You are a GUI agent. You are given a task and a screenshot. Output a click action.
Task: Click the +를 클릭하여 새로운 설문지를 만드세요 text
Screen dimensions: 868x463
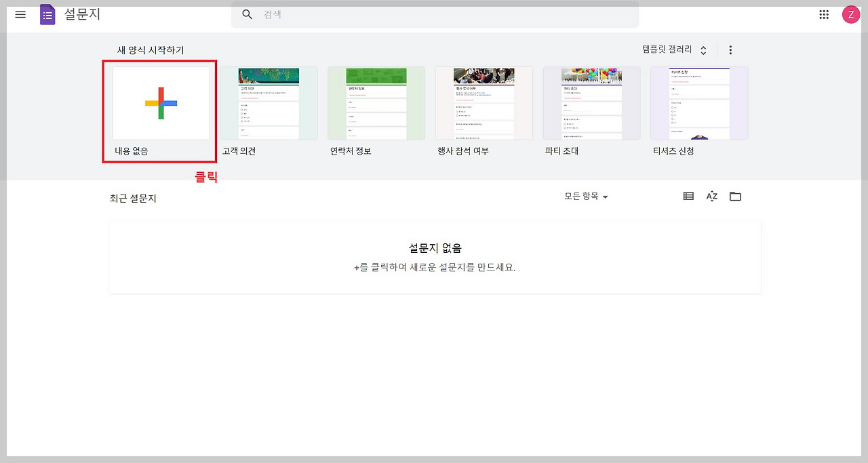435,267
